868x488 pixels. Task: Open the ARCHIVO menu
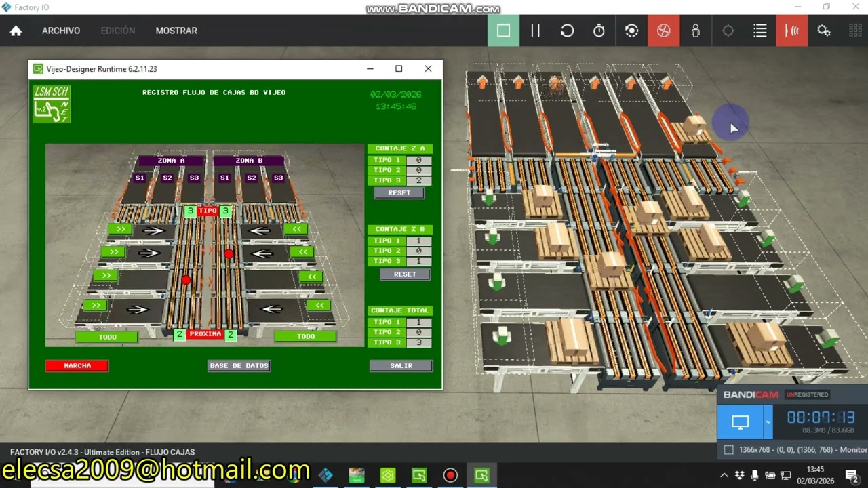point(61,30)
